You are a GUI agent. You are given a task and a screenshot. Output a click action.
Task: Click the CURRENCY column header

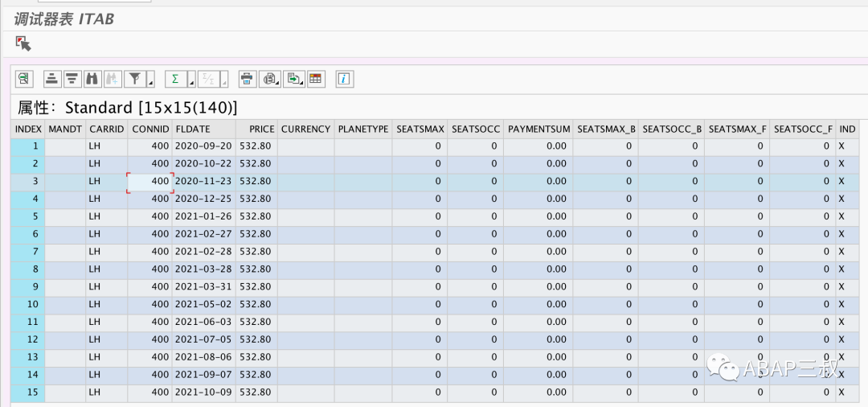305,129
